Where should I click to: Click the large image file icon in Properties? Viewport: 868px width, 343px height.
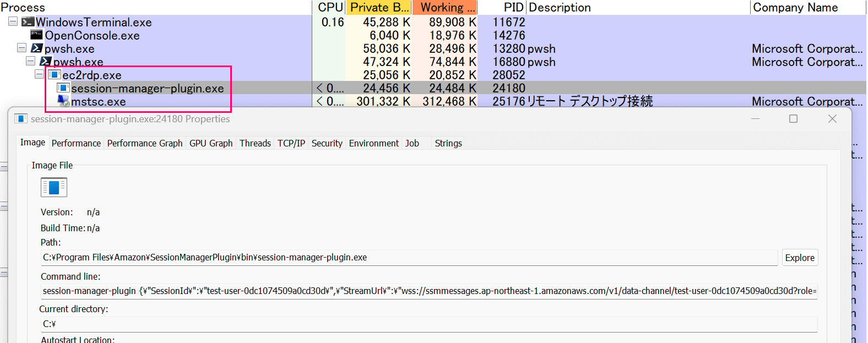(54, 187)
